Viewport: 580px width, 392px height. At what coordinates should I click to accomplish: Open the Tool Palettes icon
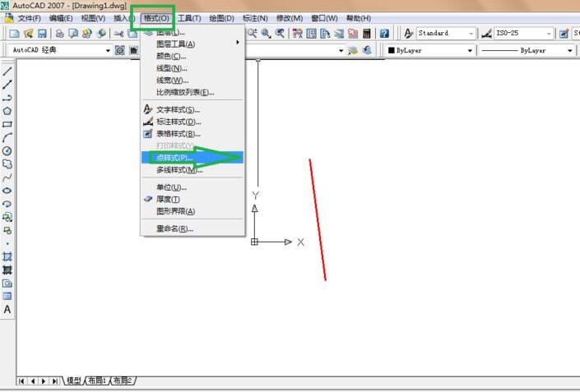pos(325,34)
